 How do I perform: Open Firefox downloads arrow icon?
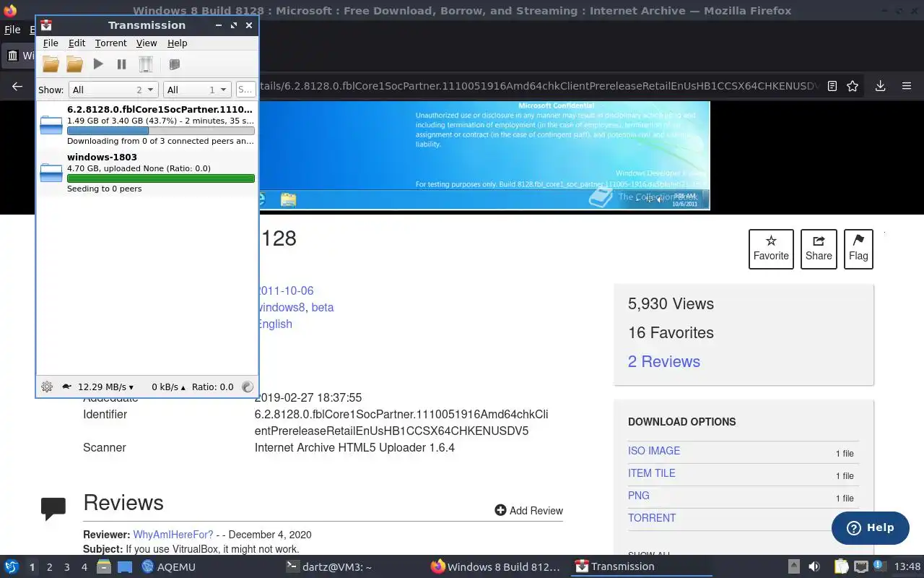point(880,86)
